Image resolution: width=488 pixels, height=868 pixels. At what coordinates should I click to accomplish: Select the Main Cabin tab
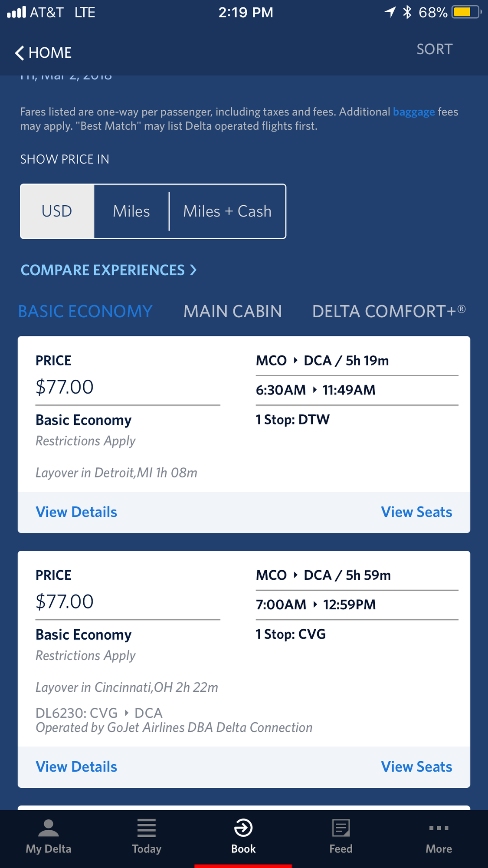click(233, 312)
